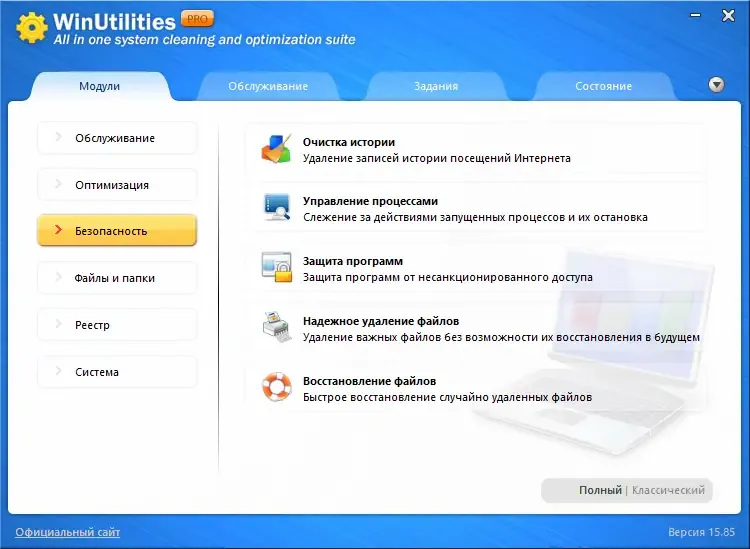750x549 pixels.
Task: Click the orange PRO badge
Action: 197,19
